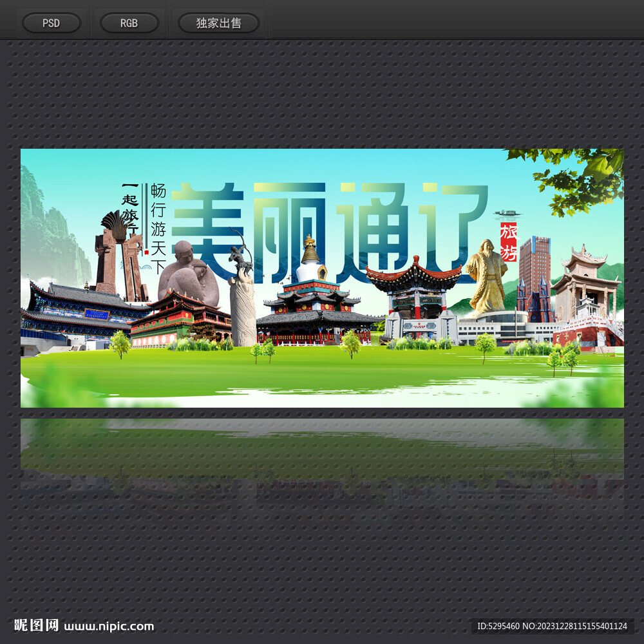This screenshot has width=644, height=644.
Task: Open the 美丽通辽 banner preview image
Action: coord(322,278)
